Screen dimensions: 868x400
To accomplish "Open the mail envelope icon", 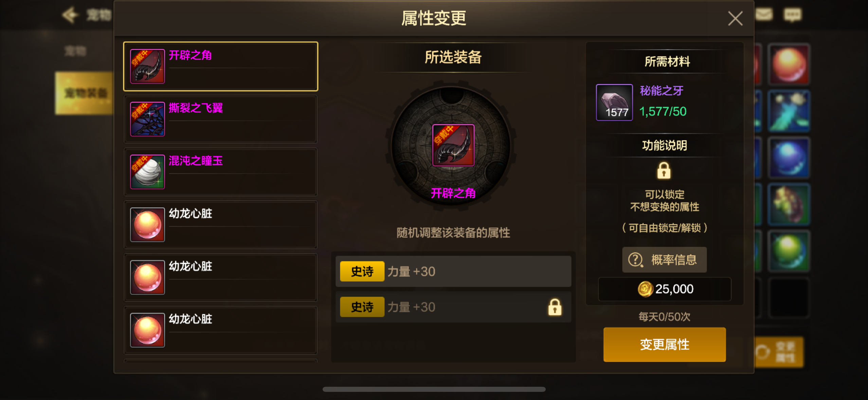I will pos(764,15).
